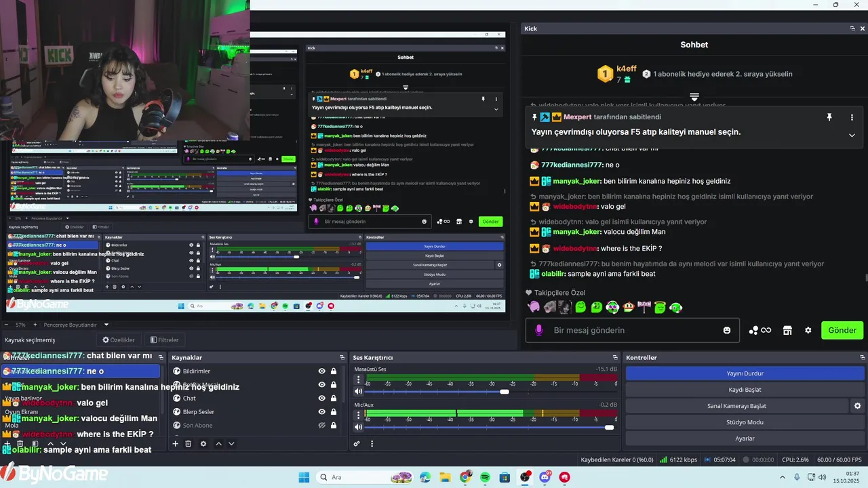Open advanced audio properties in Ses Karıştırıcı
Screen dimensions: 868x488
point(357,444)
